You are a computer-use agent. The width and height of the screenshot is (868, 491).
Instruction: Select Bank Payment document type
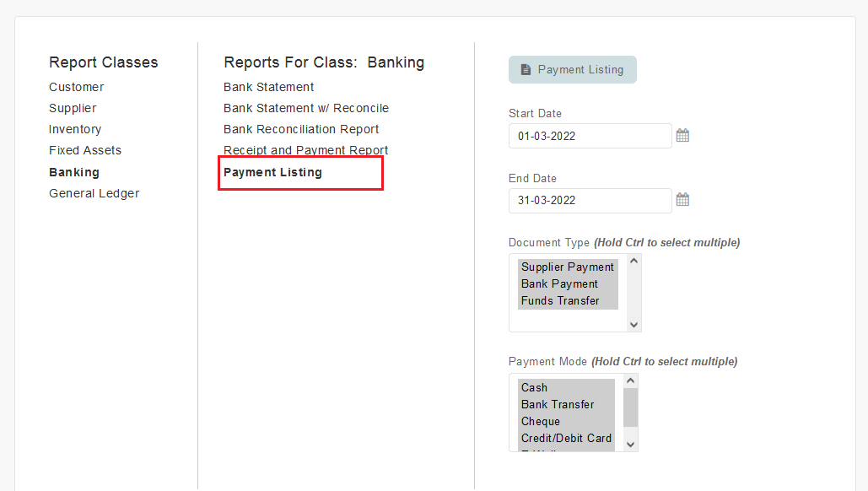pyautogui.click(x=568, y=284)
